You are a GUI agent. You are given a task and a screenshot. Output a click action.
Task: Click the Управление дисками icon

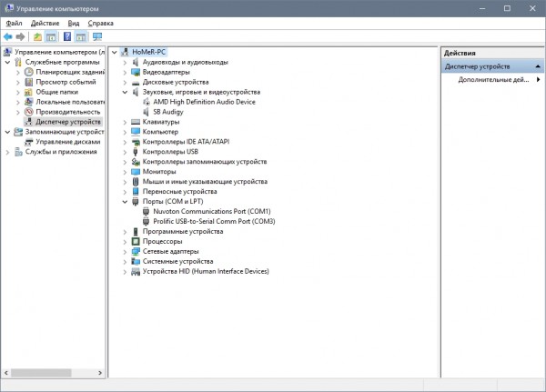pyautogui.click(x=29, y=142)
